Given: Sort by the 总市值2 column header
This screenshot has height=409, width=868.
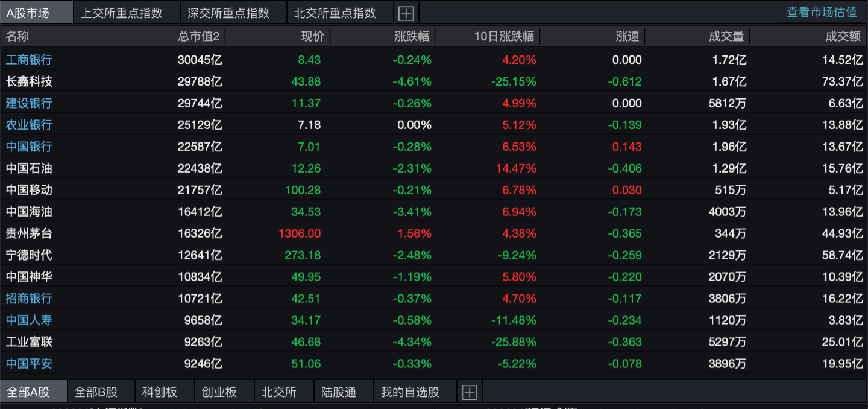Looking at the screenshot, I should [199, 36].
